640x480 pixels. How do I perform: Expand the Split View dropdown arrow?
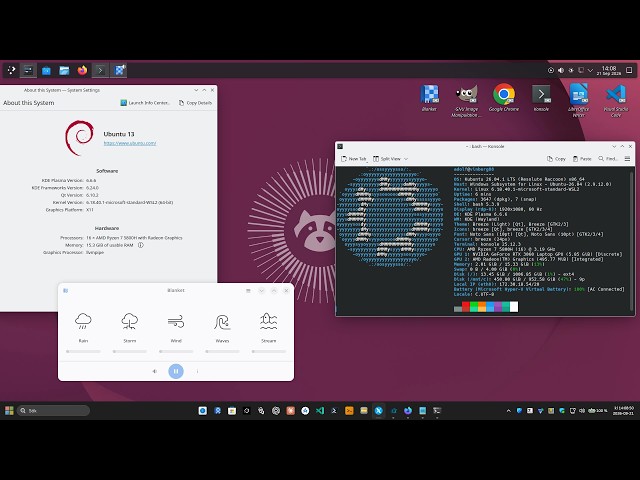click(x=406, y=159)
